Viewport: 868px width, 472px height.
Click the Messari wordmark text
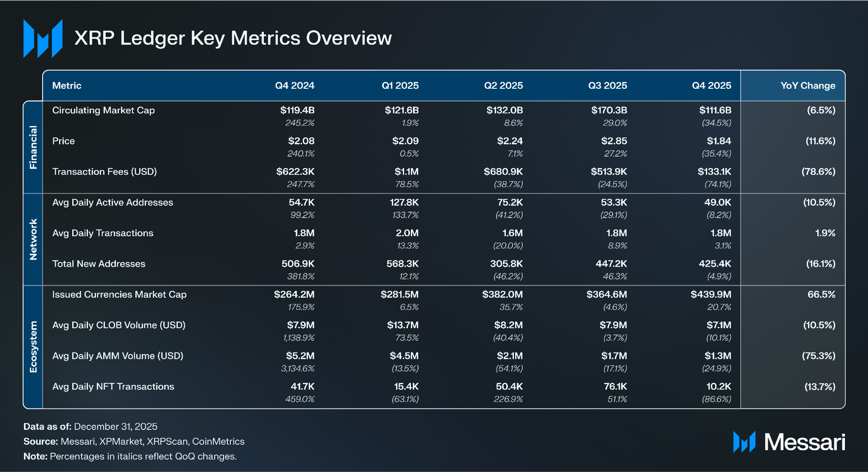coord(804,442)
